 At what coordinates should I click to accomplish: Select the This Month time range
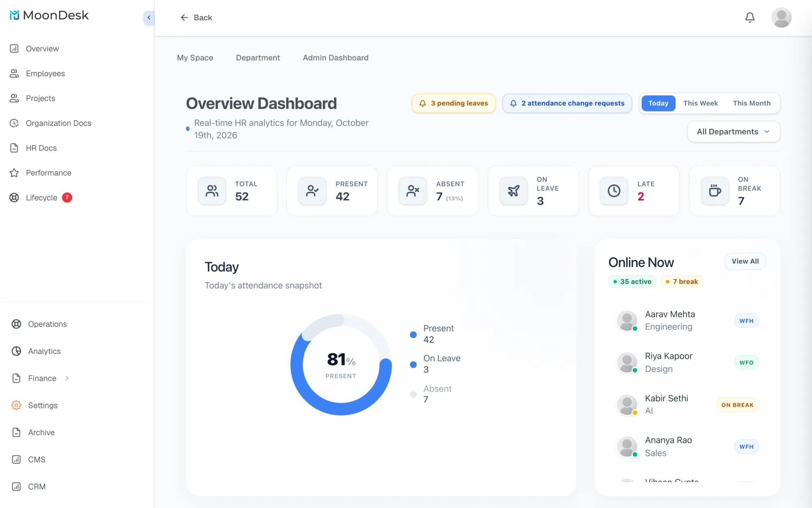(x=752, y=103)
